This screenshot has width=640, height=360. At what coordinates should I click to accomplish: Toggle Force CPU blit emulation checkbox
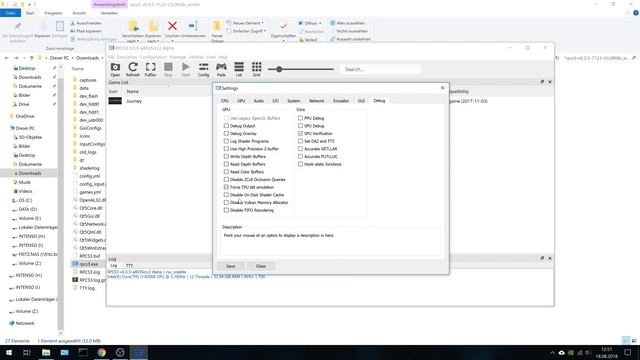226,187
